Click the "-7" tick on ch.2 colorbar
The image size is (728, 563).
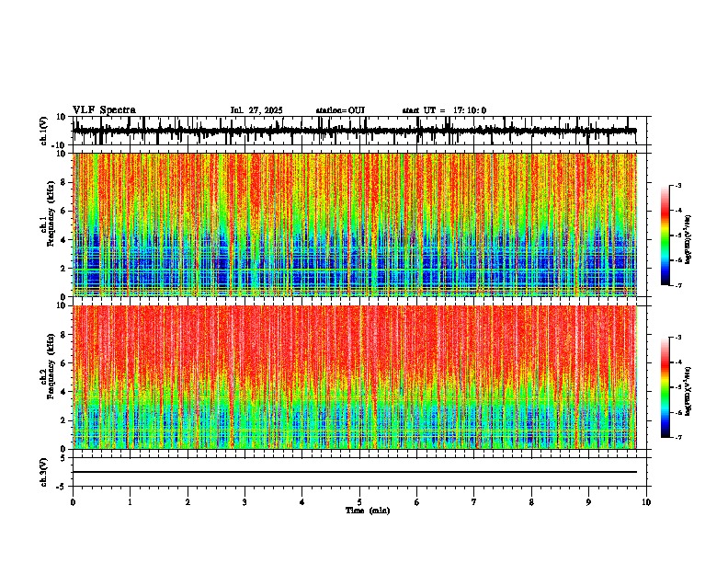(x=678, y=438)
